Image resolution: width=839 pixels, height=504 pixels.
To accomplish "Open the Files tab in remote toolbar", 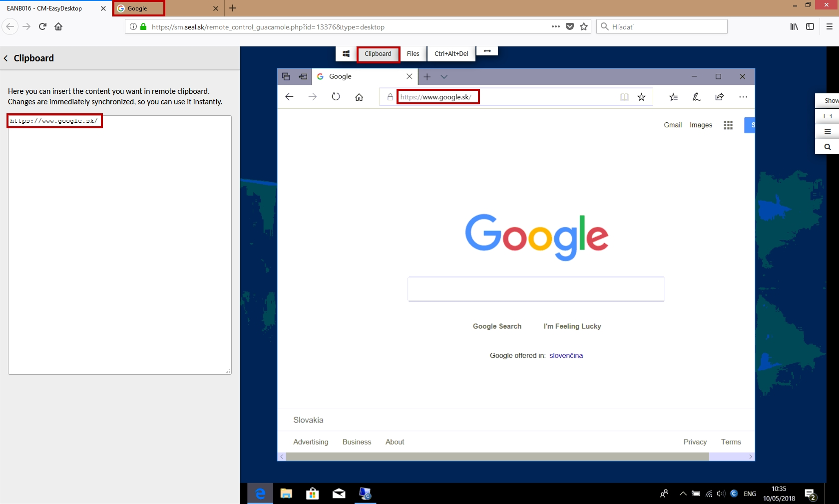I will point(413,53).
